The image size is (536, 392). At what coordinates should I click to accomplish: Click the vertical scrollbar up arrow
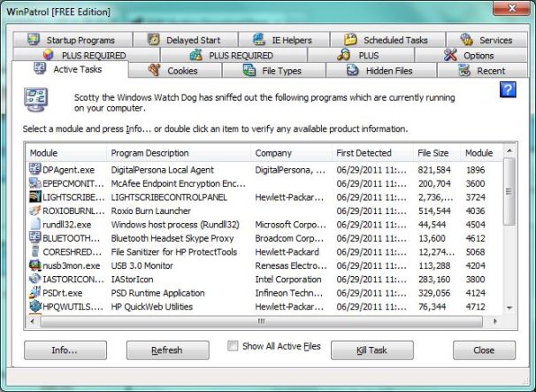(509, 150)
